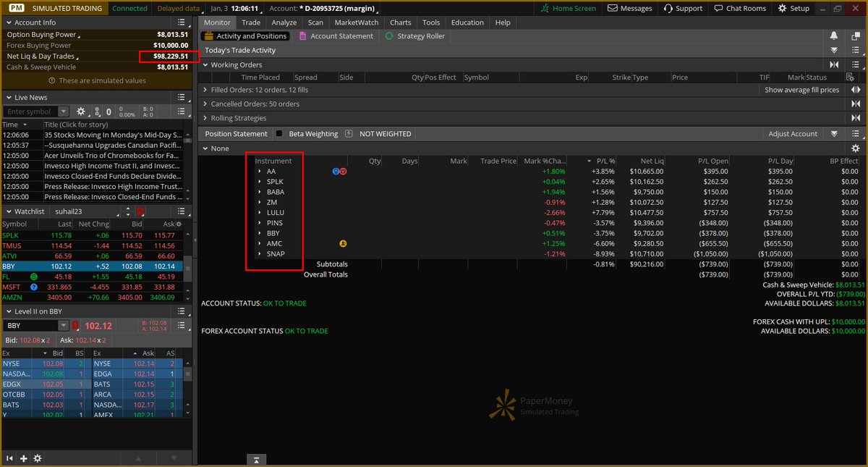Collapse the left sidebar with bottom-left arrow icon

[x=10, y=458]
